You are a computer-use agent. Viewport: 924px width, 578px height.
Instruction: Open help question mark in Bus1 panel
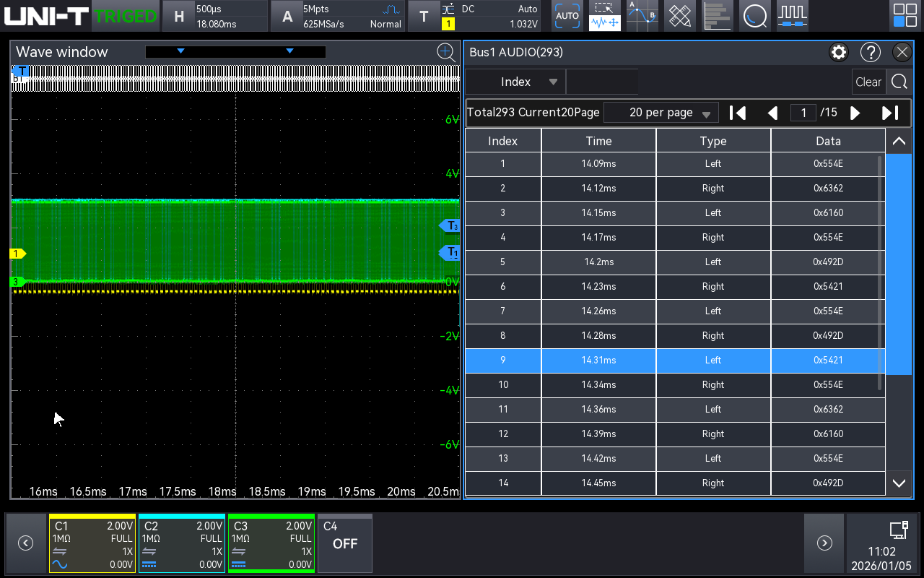871,52
